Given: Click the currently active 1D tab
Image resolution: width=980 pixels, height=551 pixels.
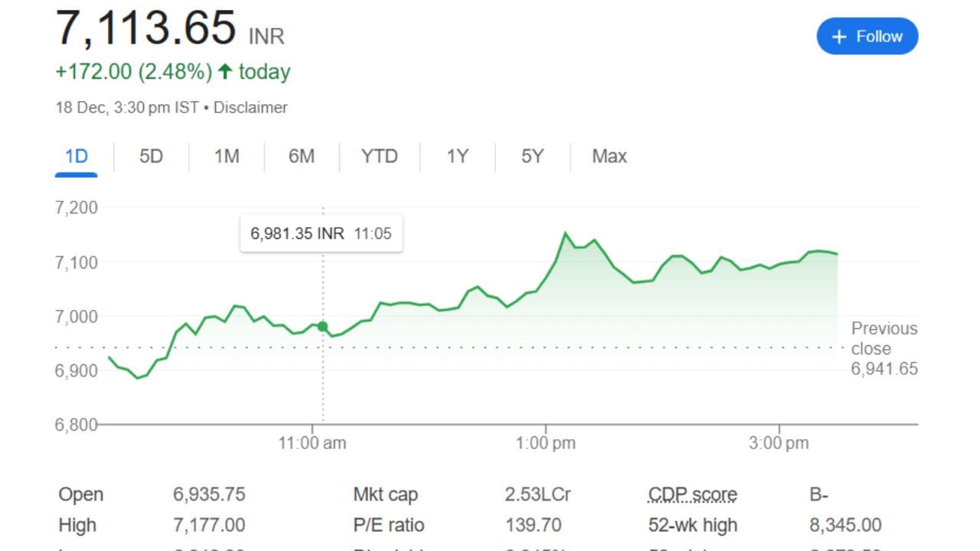Looking at the screenshot, I should click(75, 156).
